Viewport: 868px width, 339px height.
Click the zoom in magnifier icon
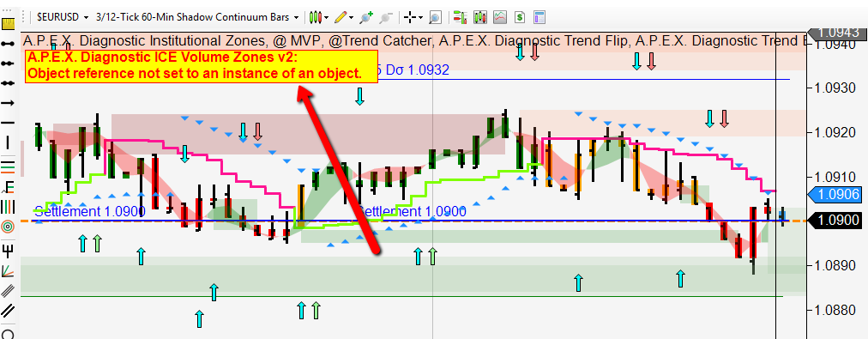point(366,18)
